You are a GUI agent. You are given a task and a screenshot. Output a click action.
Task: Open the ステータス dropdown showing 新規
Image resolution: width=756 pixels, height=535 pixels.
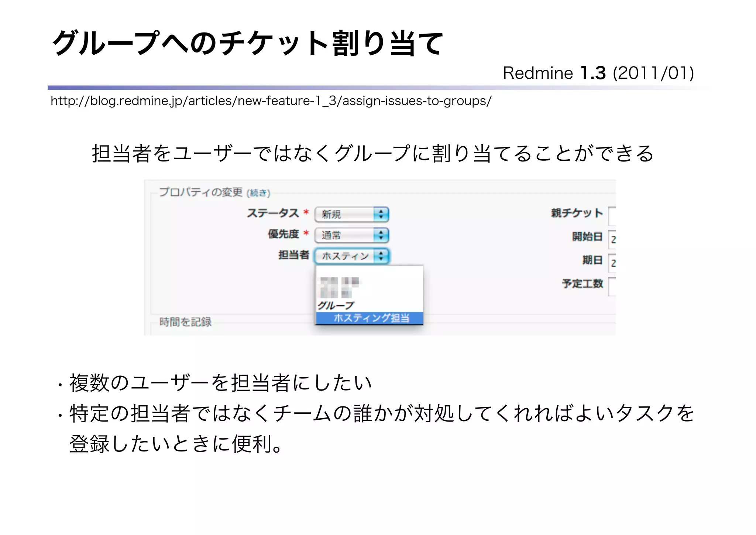point(352,214)
